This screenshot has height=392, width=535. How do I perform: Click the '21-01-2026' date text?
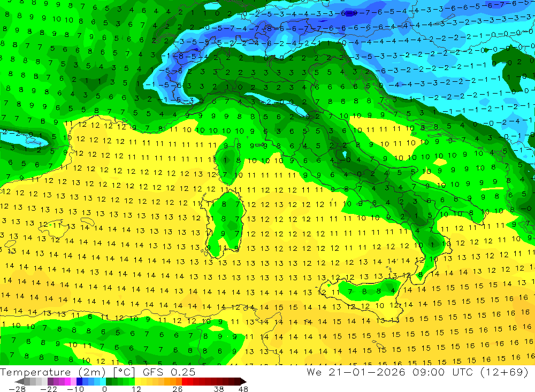(367, 372)
